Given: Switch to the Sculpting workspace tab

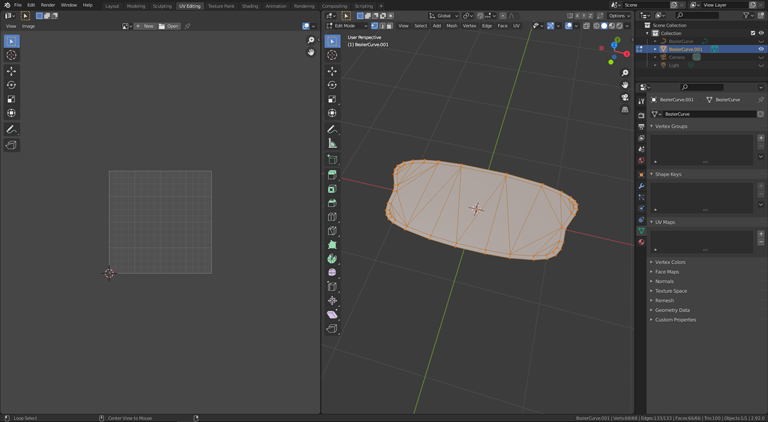Looking at the screenshot, I should (162, 6).
